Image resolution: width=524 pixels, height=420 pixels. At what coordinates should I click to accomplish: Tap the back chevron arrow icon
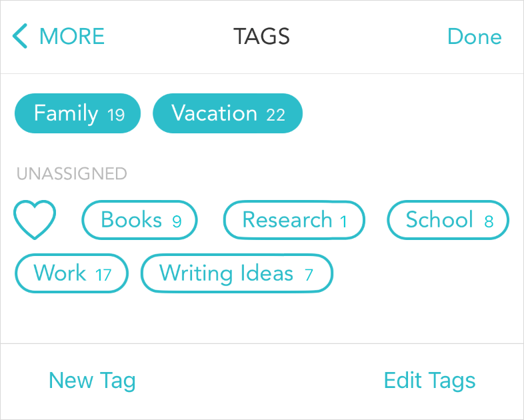pos(20,36)
